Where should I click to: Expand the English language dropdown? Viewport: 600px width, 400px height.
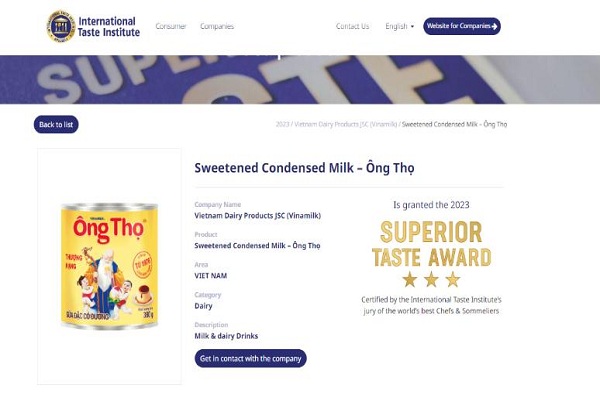(x=398, y=26)
